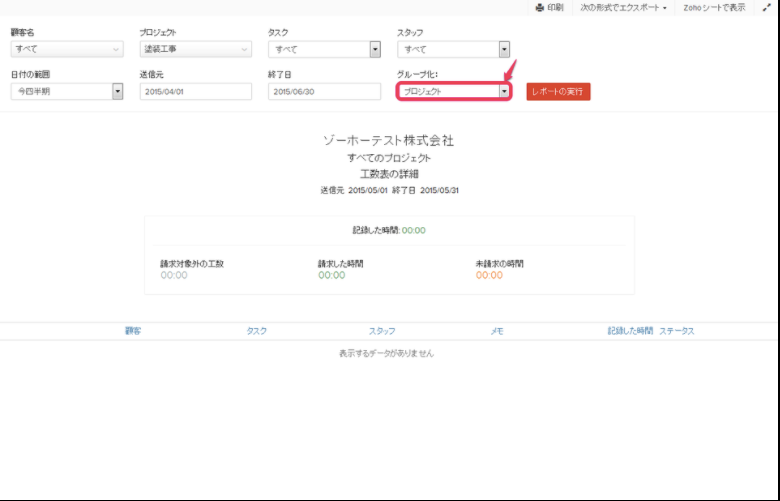Sort by the タスク column header
780x501 pixels.
pos(257,331)
